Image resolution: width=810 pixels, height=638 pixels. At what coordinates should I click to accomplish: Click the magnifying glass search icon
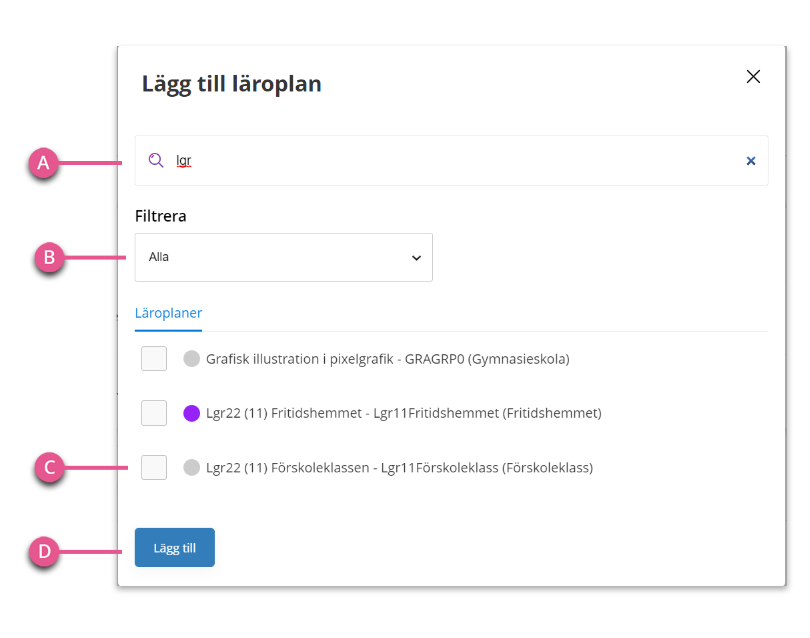click(155, 160)
